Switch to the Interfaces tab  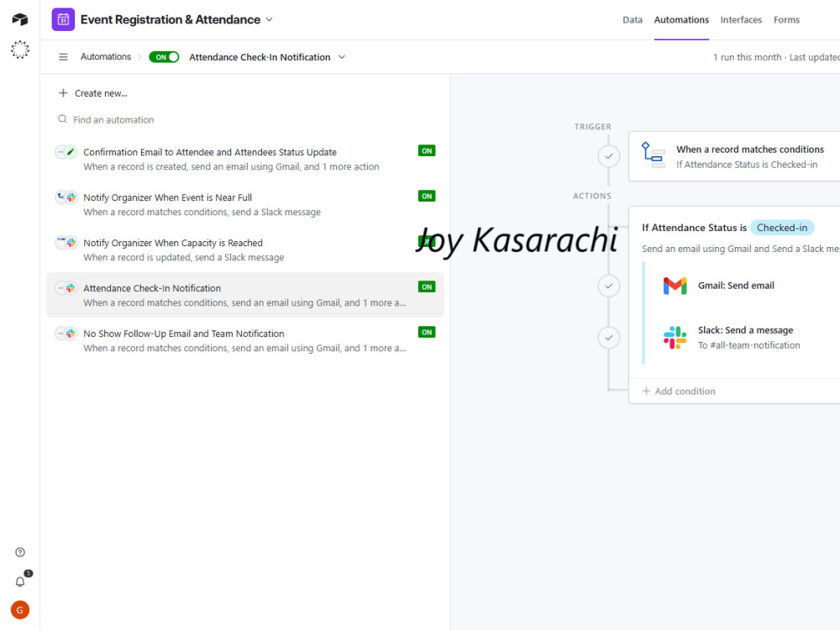741,20
